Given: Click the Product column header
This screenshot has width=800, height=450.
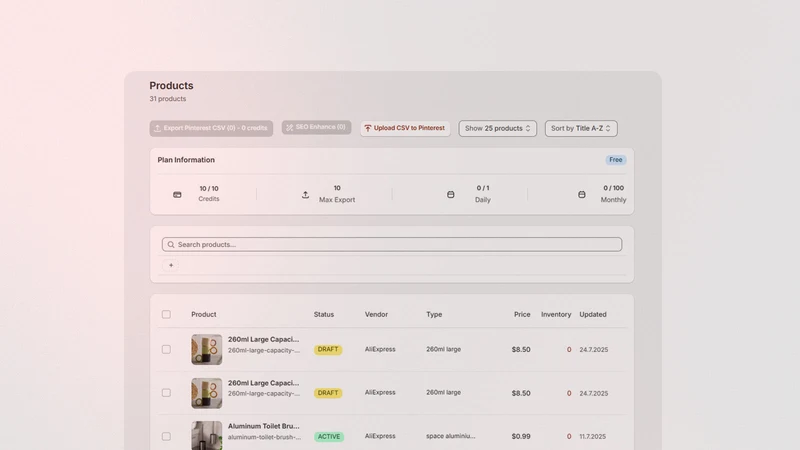Looking at the screenshot, I should click(204, 314).
